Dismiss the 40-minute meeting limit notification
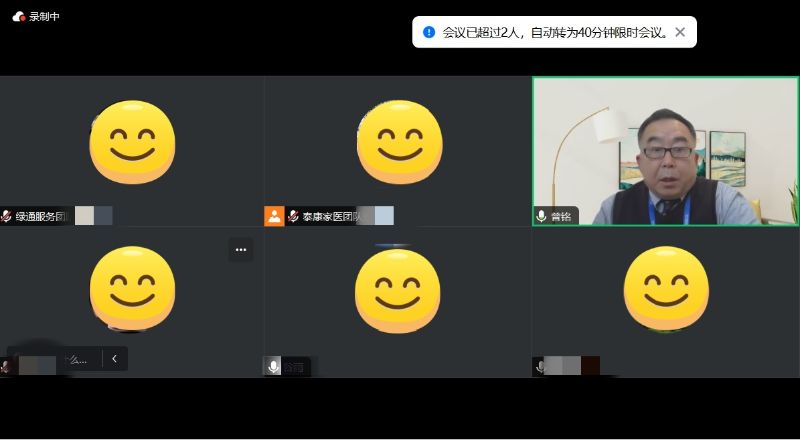Screen dimensions: 800x440 (680, 32)
